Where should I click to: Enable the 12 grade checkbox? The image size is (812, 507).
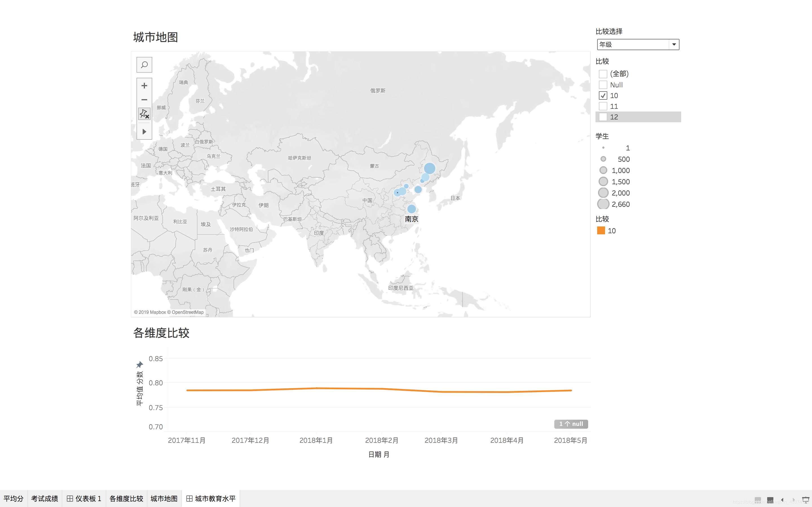(603, 117)
